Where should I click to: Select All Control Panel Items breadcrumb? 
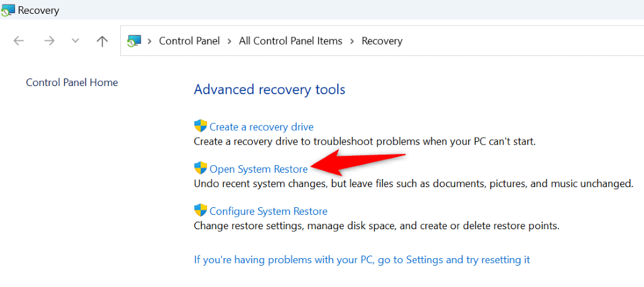click(x=291, y=41)
